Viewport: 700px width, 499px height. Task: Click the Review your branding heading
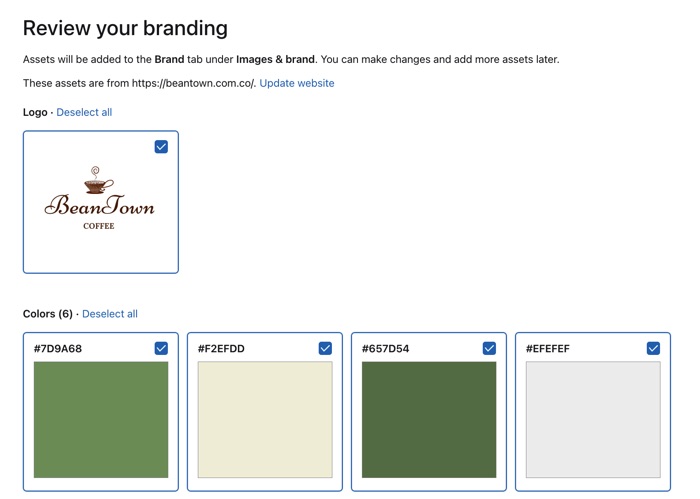pos(125,28)
